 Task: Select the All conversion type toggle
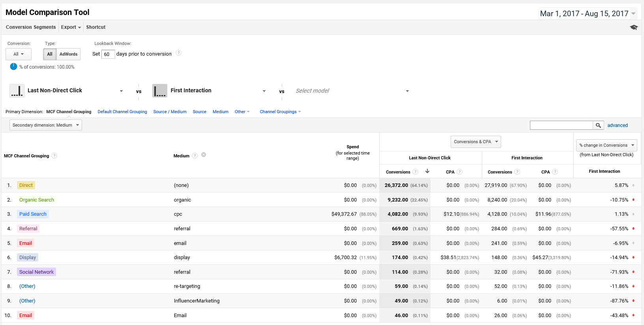coord(50,54)
